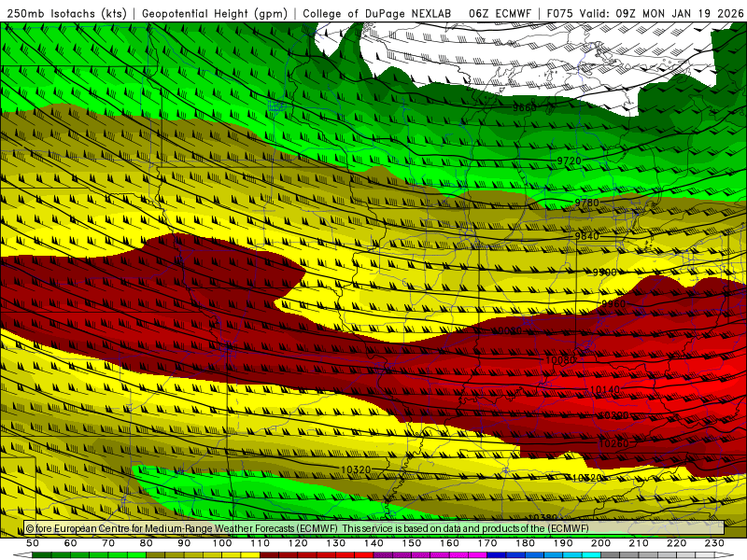Click the bright yellow swatch ending at 110
This screenshot has height=560, width=747.
tap(250, 555)
